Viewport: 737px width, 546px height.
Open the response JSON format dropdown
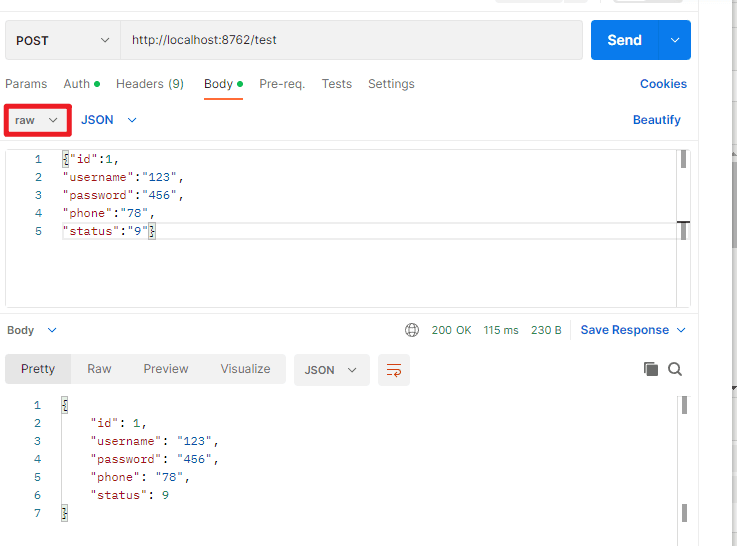(332, 370)
